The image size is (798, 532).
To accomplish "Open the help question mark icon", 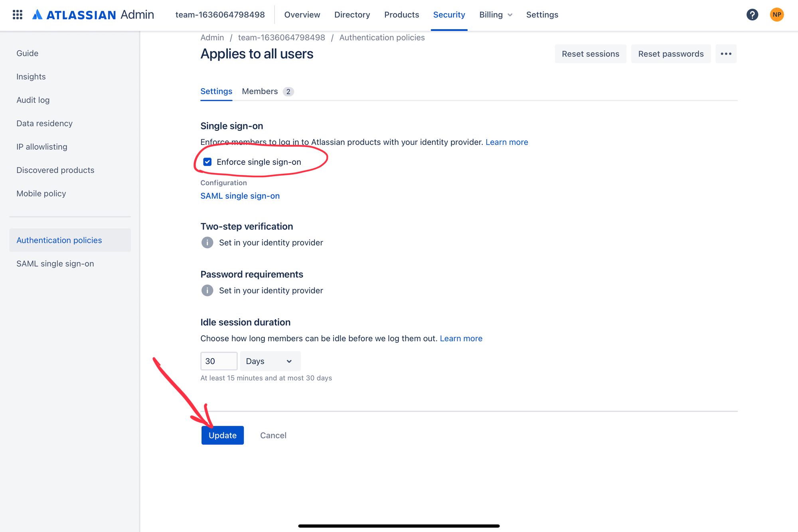I will coord(752,15).
